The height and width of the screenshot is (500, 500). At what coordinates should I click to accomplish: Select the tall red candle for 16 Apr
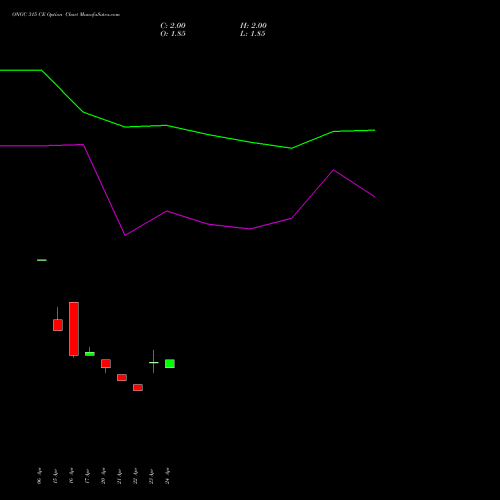coord(74,329)
